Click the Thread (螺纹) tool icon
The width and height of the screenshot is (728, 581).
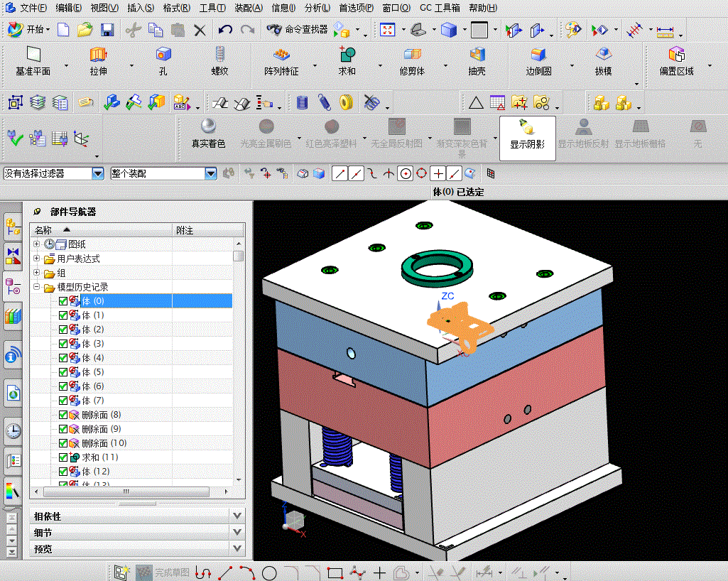pyautogui.click(x=220, y=55)
